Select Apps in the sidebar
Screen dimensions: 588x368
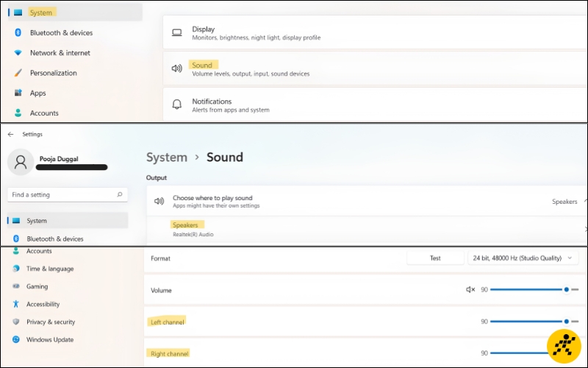click(x=38, y=93)
